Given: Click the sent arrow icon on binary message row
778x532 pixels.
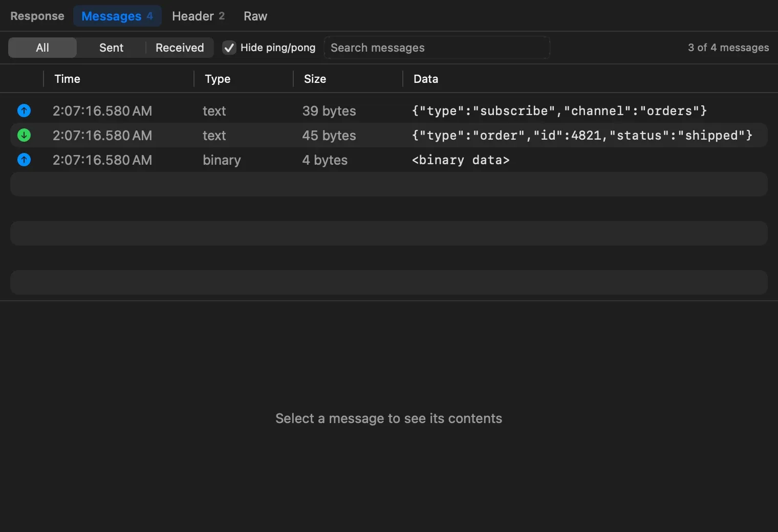Looking at the screenshot, I should tap(24, 160).
